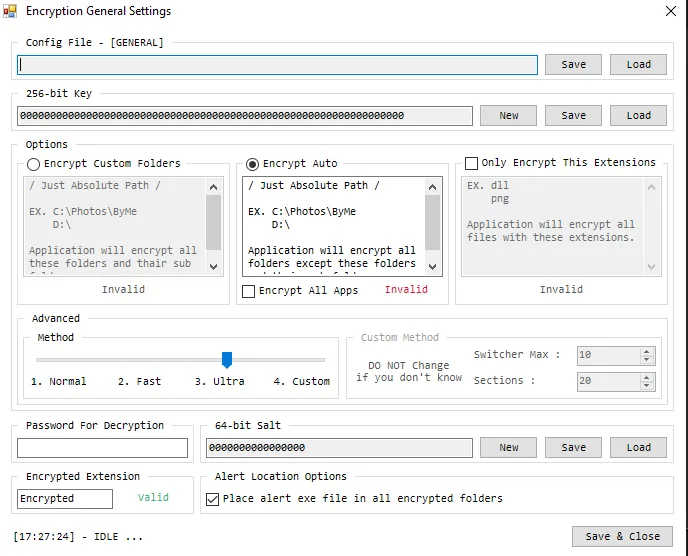This screenshot has width=688, height=556.
Task: Increase the Switcher Max value
Action: click(646, 352)
